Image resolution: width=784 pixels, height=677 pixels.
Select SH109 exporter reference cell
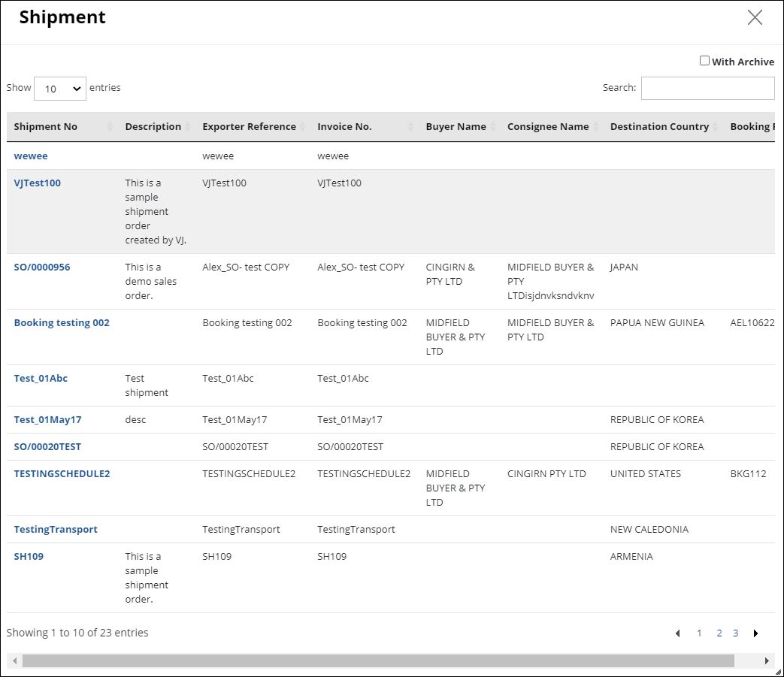pos(217,556)
